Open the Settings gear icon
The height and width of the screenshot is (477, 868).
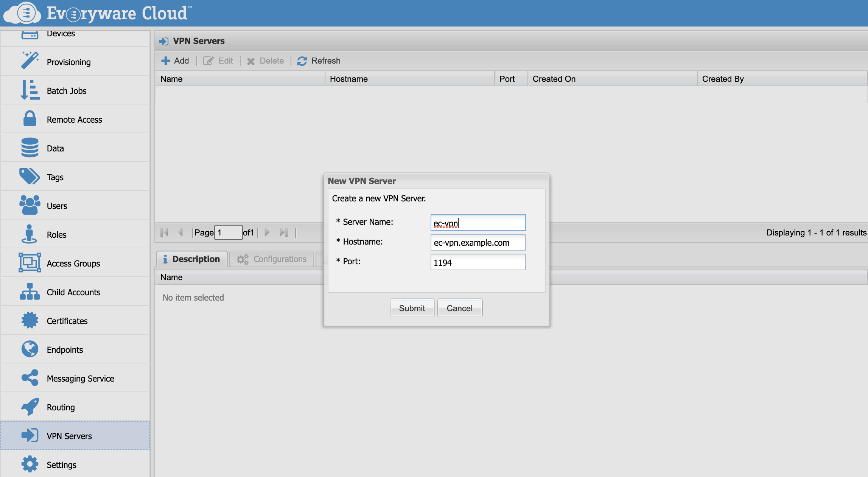point(30,464)
